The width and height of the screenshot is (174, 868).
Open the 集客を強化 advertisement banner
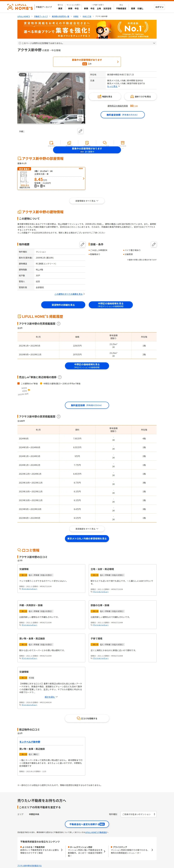click(87, 29)
